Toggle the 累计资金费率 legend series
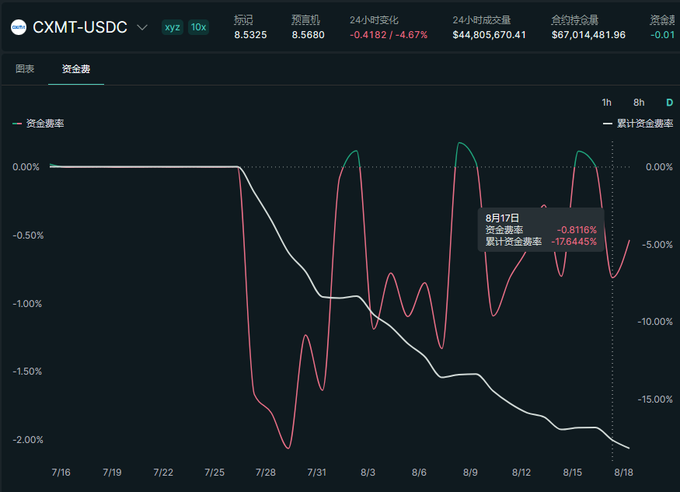The image size is (680, 492). 638,124
